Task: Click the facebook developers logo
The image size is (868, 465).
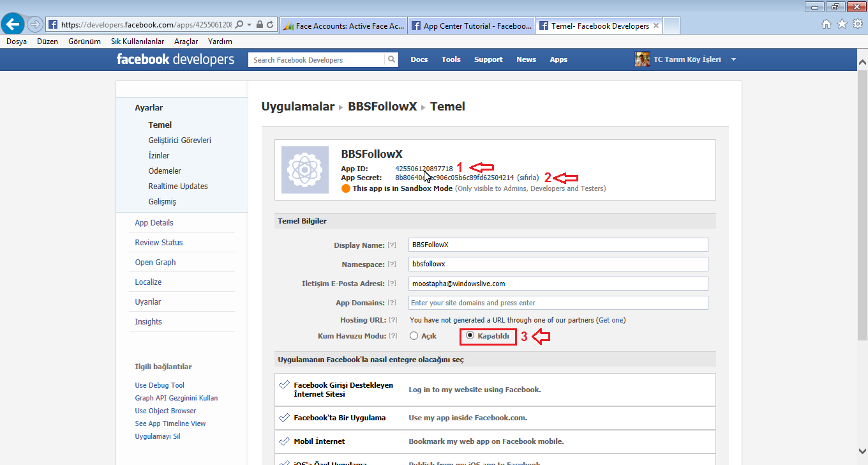Action: tap(176, 59)
